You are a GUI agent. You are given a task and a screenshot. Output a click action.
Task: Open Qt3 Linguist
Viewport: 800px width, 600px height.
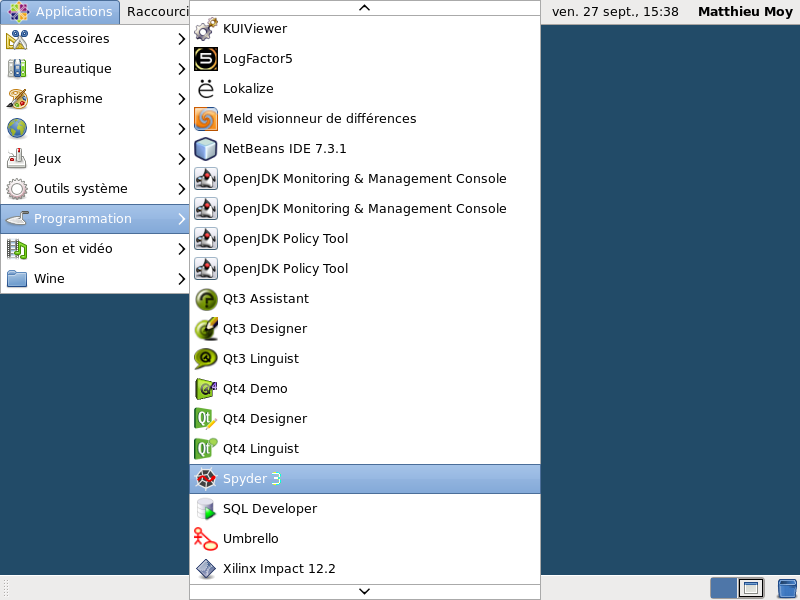365,359
